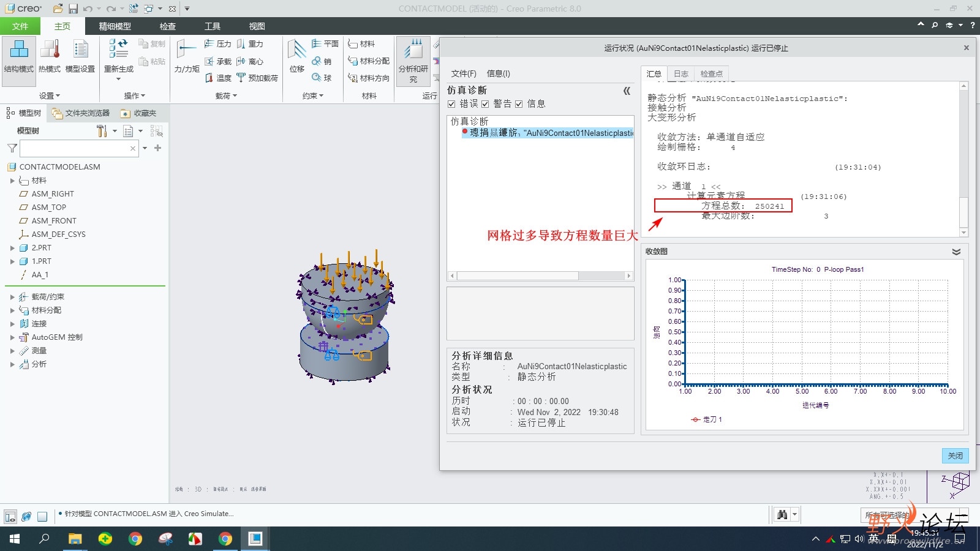This screenshot has height=551, width=980.
Task: Open 材料分配 material assignment in the ribbon
Action: pyautogui.click(x=369, y=61)
